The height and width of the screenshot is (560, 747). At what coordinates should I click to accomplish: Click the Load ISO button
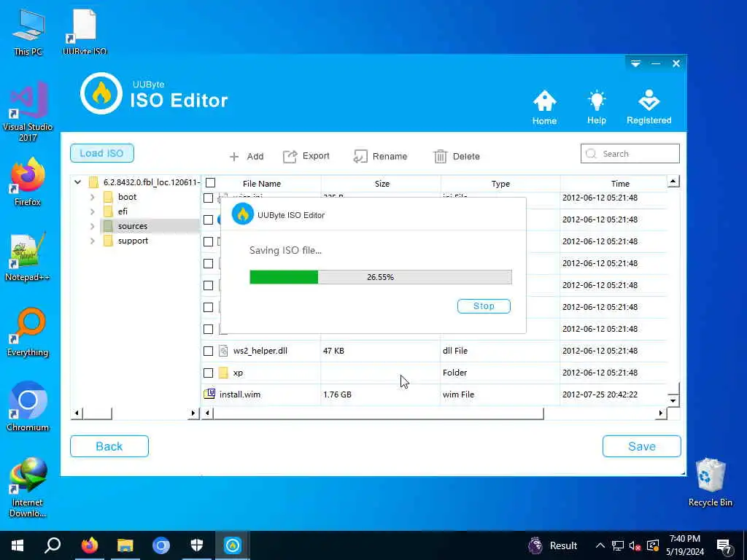[102, 153]
